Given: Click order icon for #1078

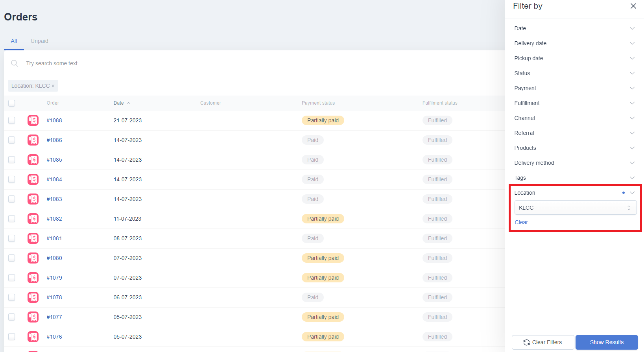Looking at the screenshot, I should click(x=33, y=297).
